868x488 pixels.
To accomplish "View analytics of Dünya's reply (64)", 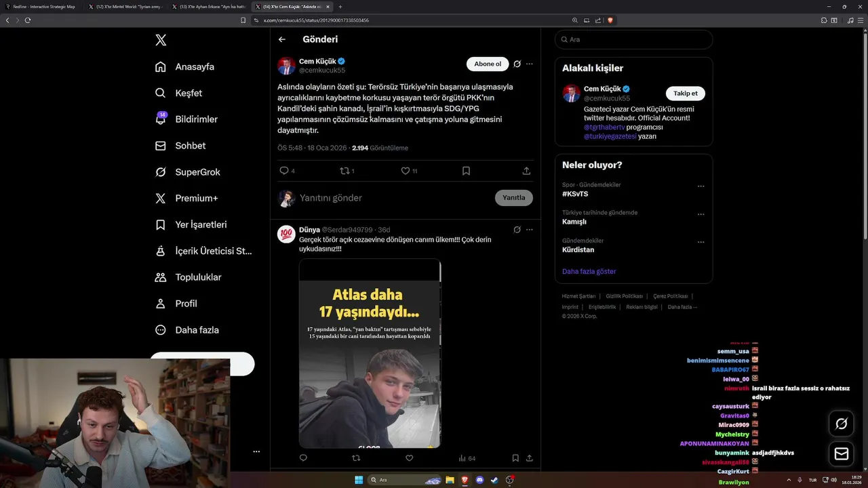I will (467, 458).
